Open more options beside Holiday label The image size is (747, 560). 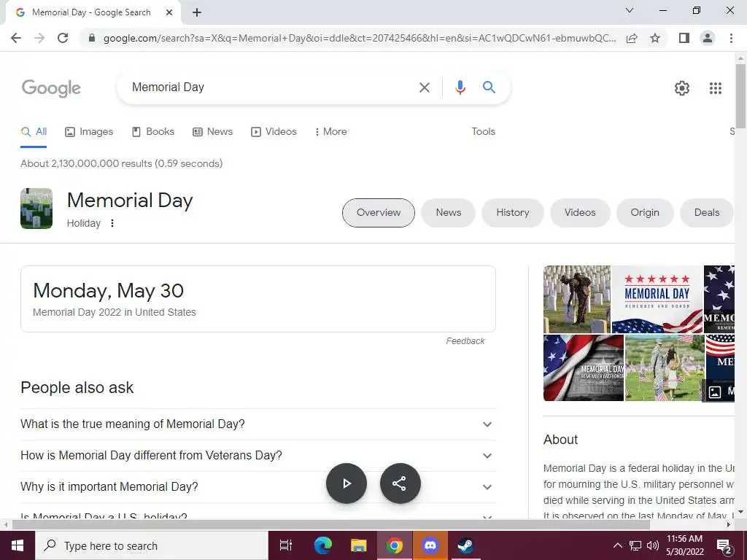coord(112,223)
